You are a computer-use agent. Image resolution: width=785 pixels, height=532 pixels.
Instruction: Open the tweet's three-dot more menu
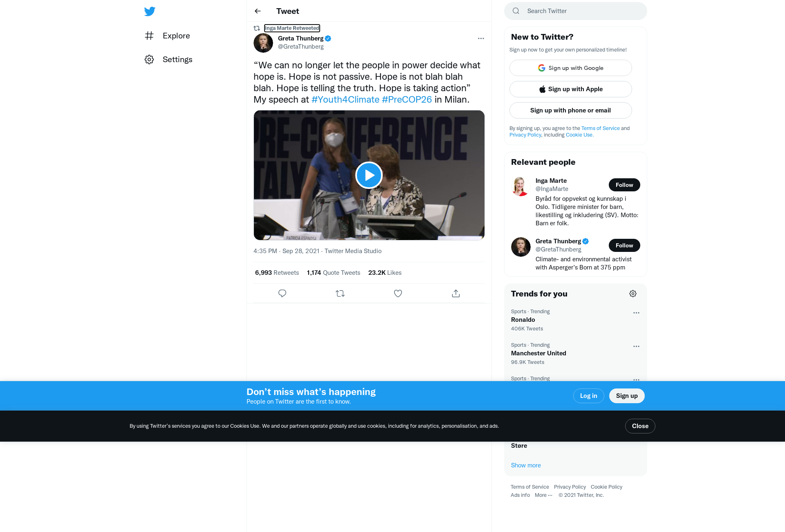point(481,38)
